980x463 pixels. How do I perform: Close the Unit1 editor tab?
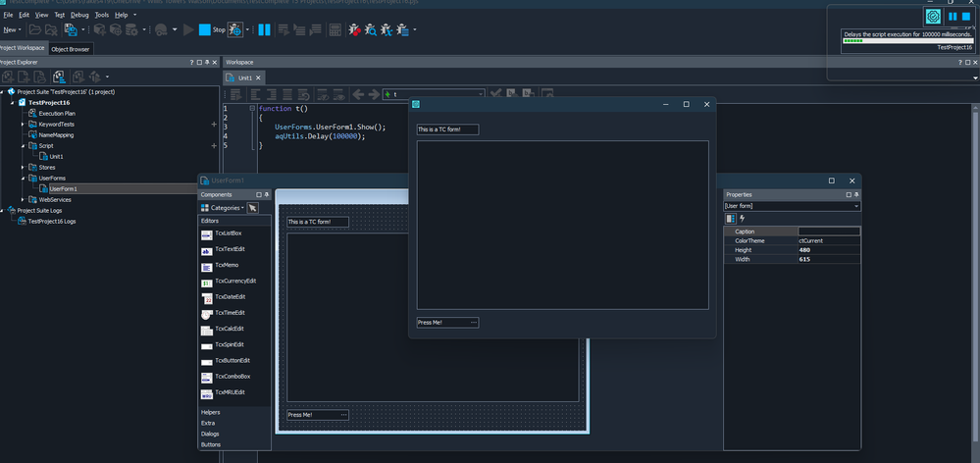(x=258, y=77)
